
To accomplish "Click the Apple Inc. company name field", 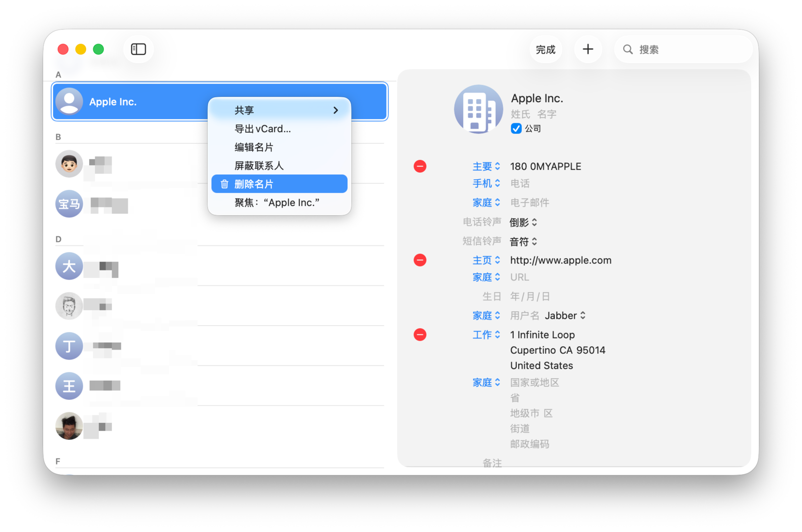I will point(537,98).
